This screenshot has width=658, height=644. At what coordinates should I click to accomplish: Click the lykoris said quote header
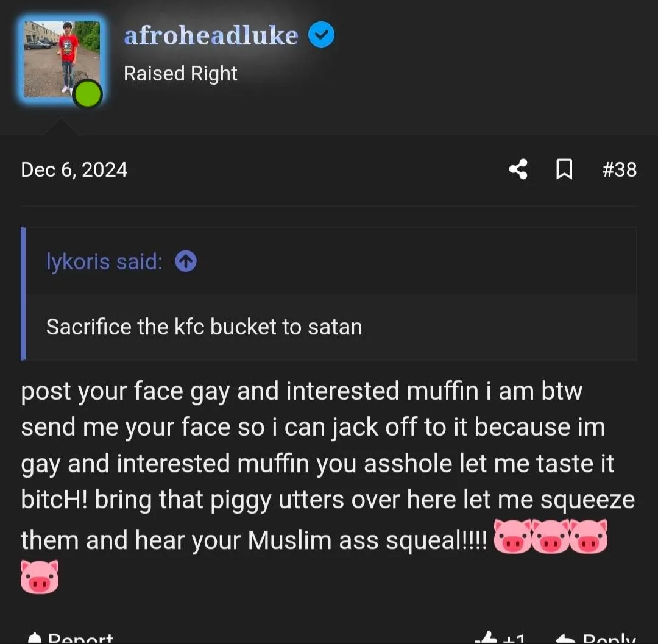point(105,261)
